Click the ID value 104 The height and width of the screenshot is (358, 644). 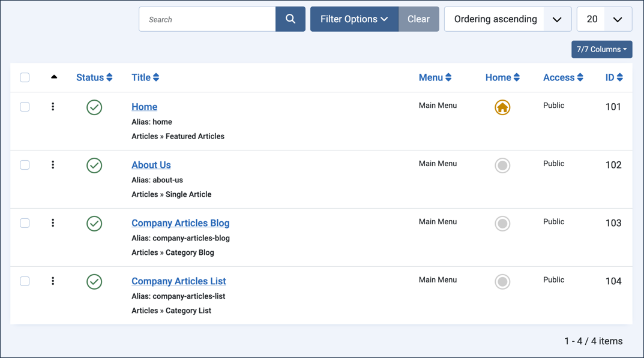pos(613,281)
